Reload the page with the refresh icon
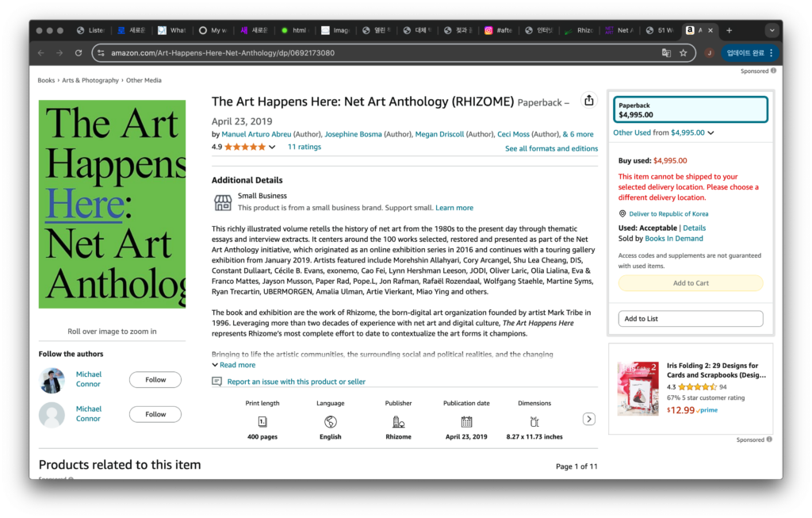The image size is (812, 518). tap(79, 53)
